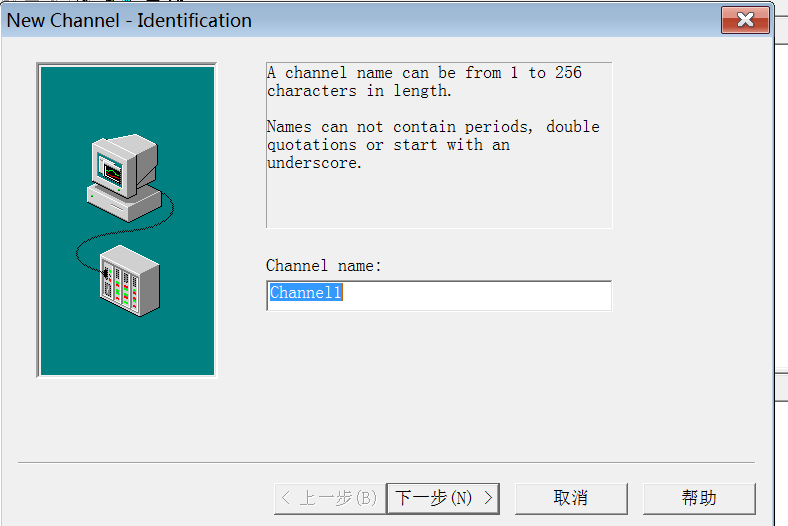
Task: Click the greyed-out 上一步(B) back button
Action: click(329, 498)
